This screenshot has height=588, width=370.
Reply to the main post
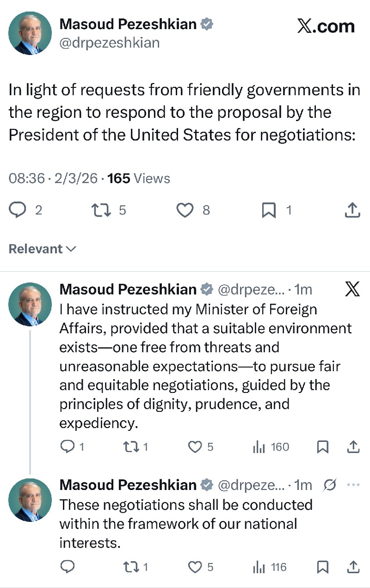point(18,210)
